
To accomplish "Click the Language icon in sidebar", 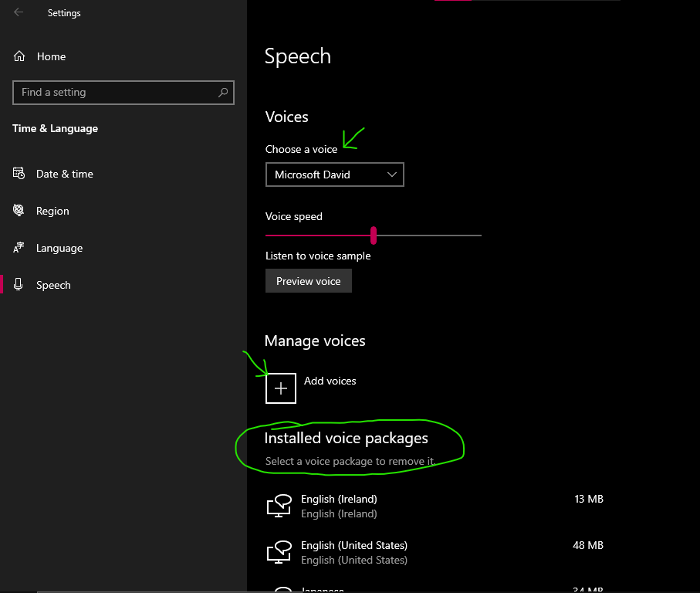I will coord(19,248).
